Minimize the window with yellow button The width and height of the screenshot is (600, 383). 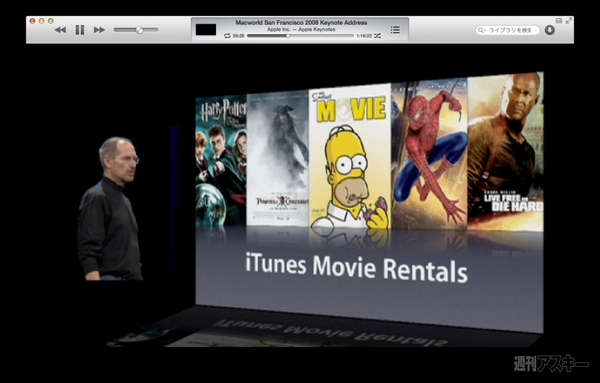(42, 21)
